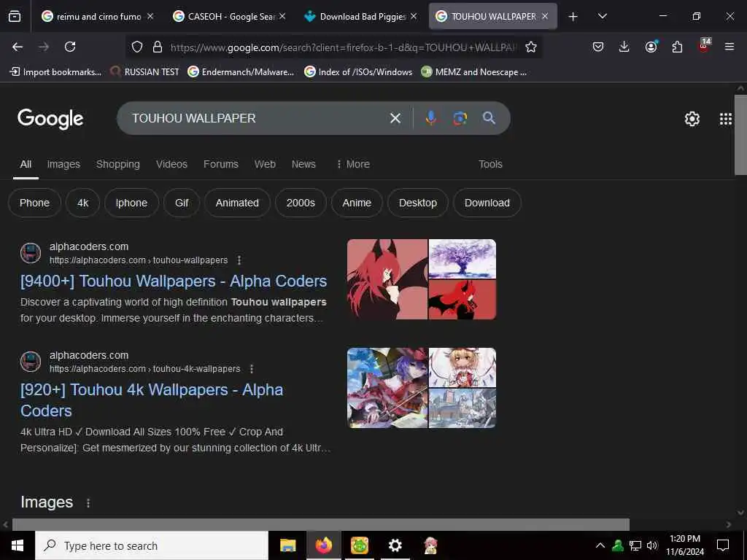Open options for touhou-wallpapers result
Image resolution: width=747 pixels, height=560 pixels.
click(x=239, y=260)
